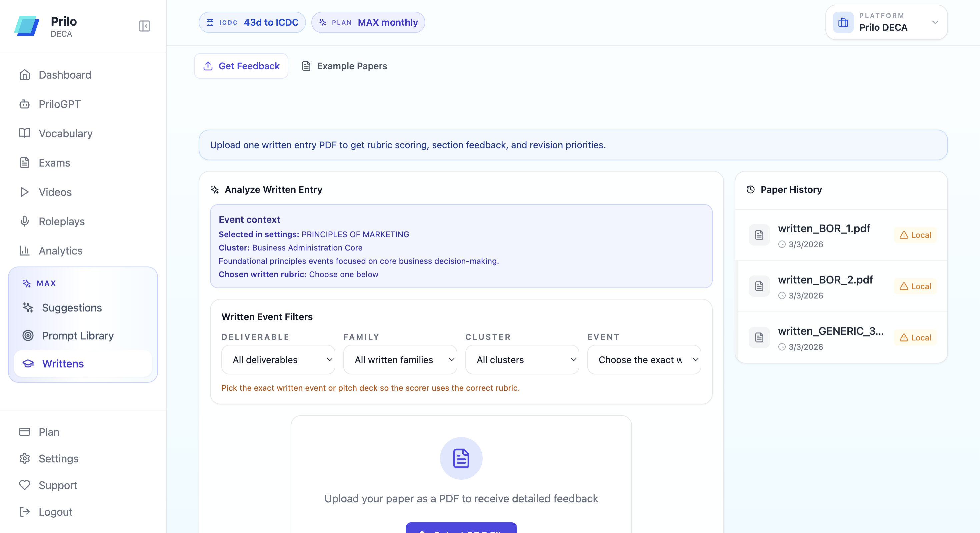Click the Exams document icon

pyautogui.click(x=25, y=163)
